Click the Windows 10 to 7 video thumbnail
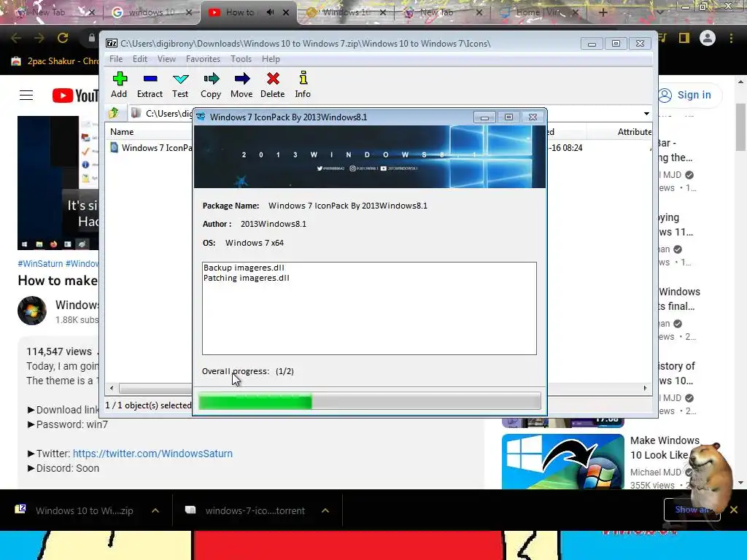The height and width of the screenshot is (560, 747). (x=562, y=462)
